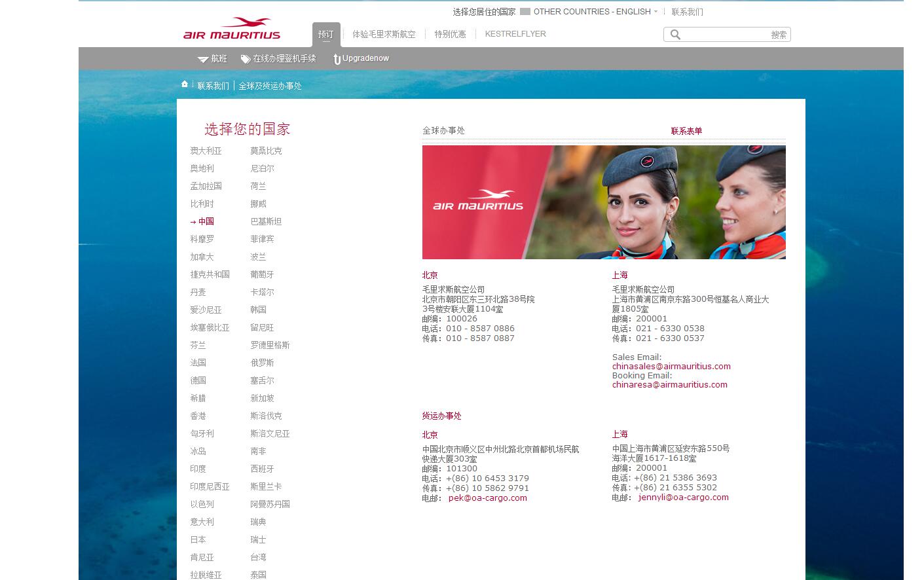Select country 捷克共和国

coord(210,274)
